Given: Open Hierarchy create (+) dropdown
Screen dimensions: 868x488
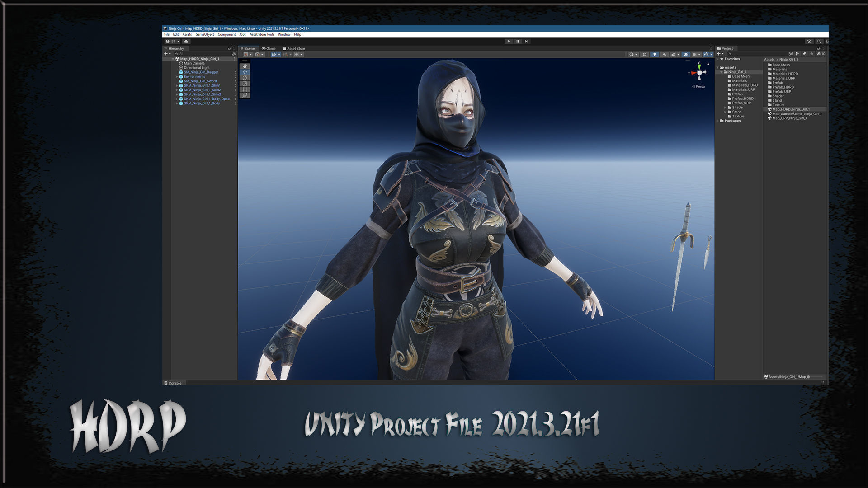Looking at the screenshot, I should 167,53.
